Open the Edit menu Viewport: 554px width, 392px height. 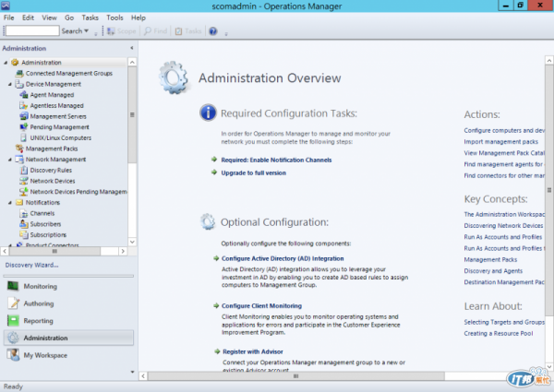tap(28, 18)
